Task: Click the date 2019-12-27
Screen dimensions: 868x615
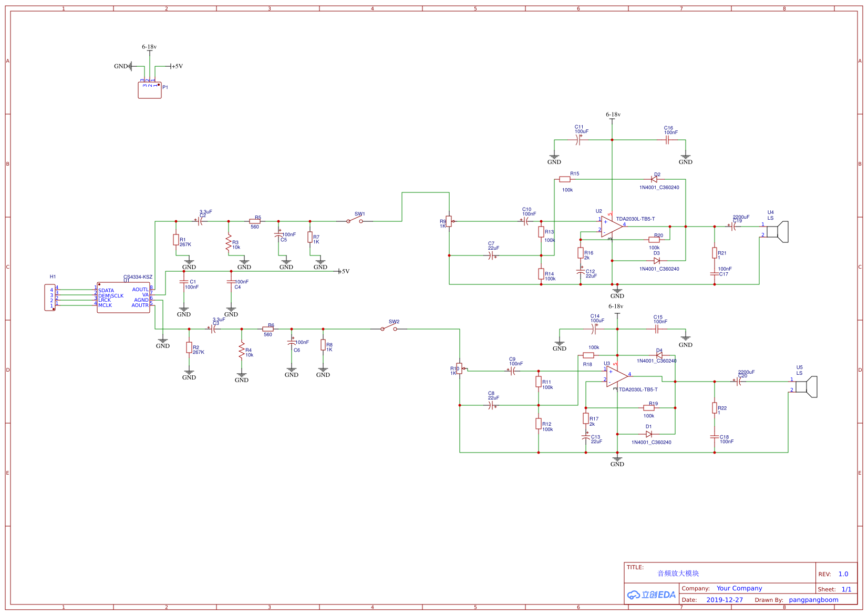Action: (x=725, y=600)
